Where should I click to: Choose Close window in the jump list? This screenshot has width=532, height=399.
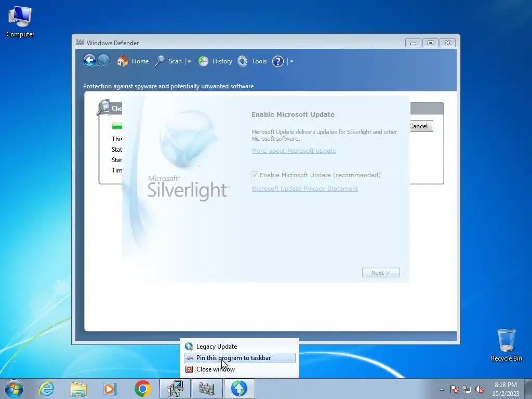pos(239,369)
